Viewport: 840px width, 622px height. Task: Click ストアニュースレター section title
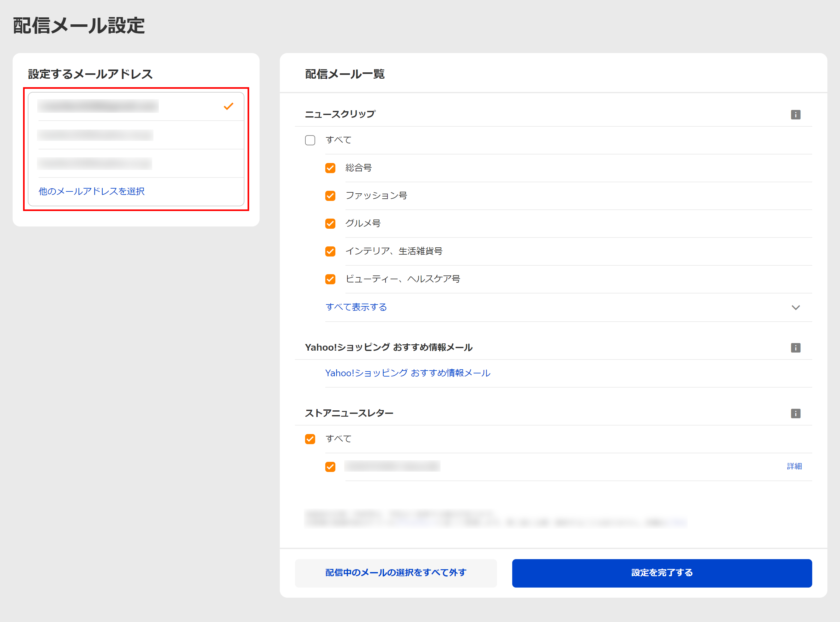(349, 413)
